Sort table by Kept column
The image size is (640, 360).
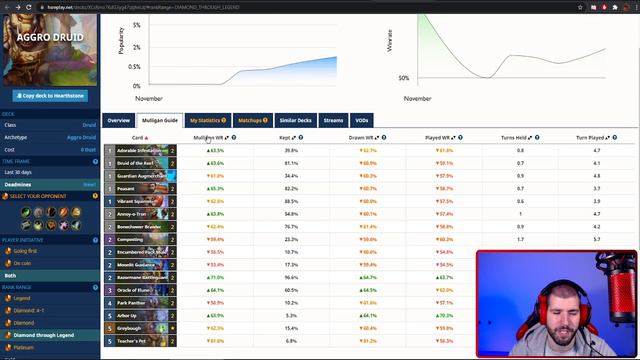click(x=287, y=138)
